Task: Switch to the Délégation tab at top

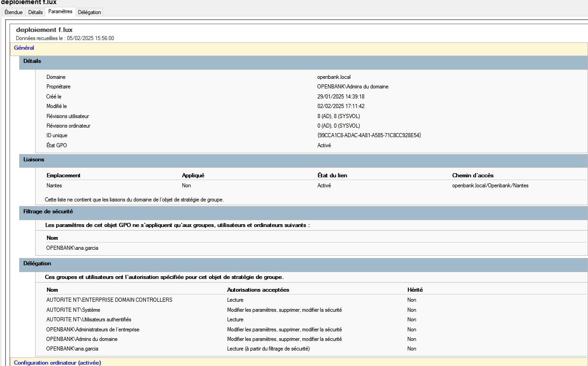Action: point(89,12)
